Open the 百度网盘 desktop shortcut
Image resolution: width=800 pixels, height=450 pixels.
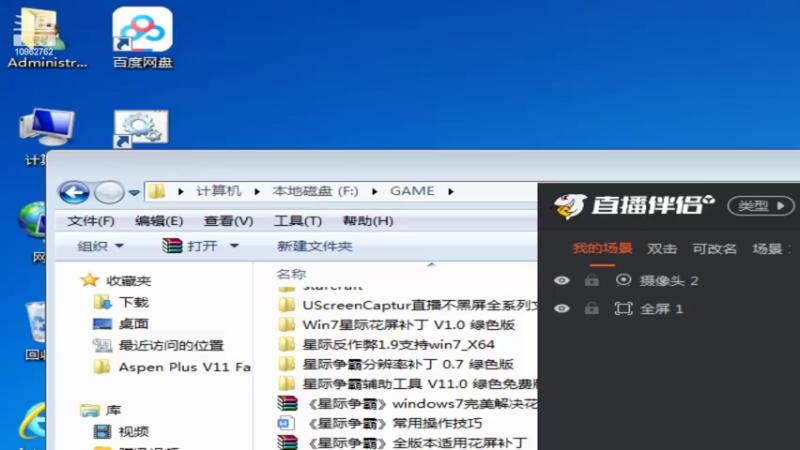coord(142,38)
